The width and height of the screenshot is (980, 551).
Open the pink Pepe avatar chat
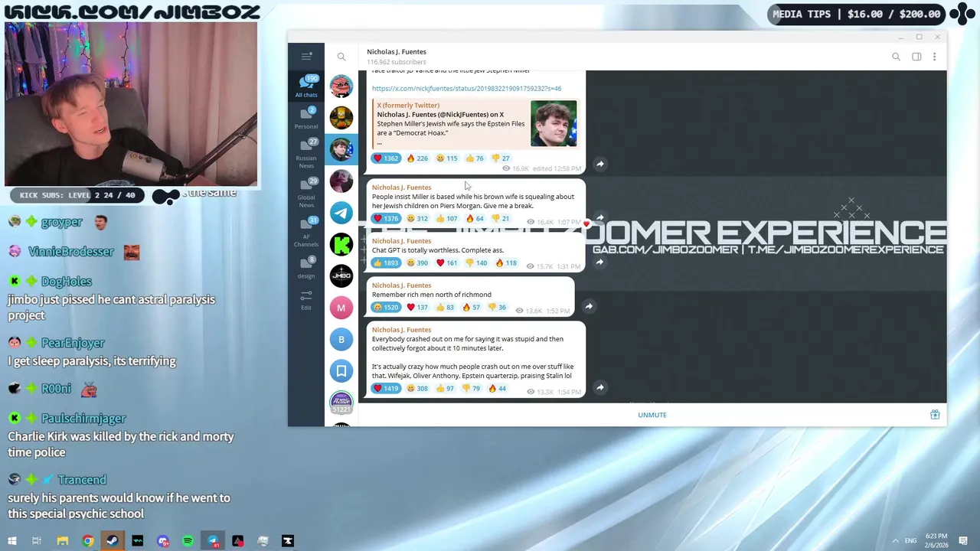click(341, 86)
